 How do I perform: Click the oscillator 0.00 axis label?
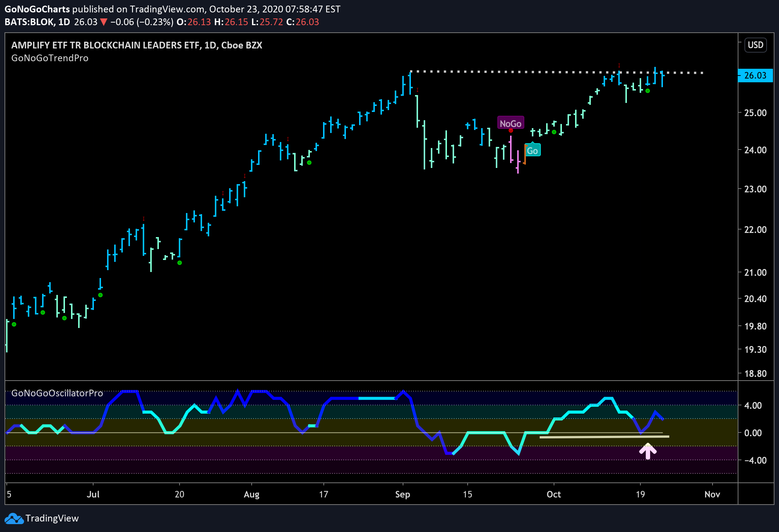(x=753, y=433)
